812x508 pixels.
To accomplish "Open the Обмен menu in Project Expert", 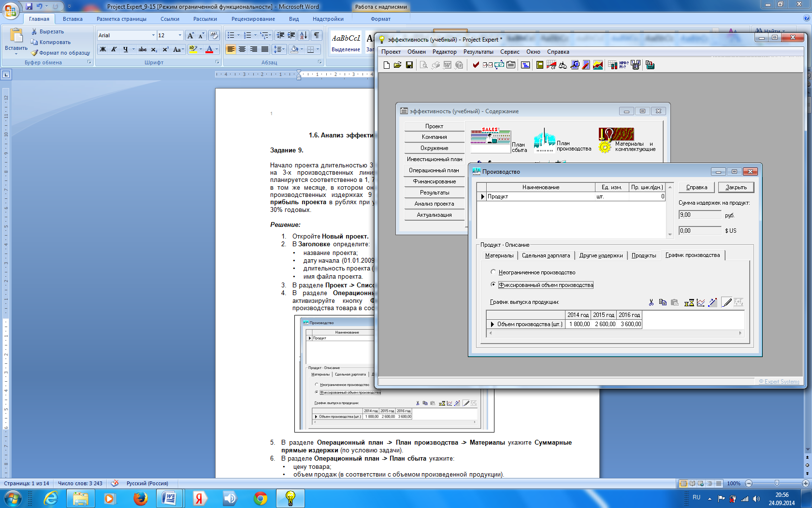I will (417, 52).
